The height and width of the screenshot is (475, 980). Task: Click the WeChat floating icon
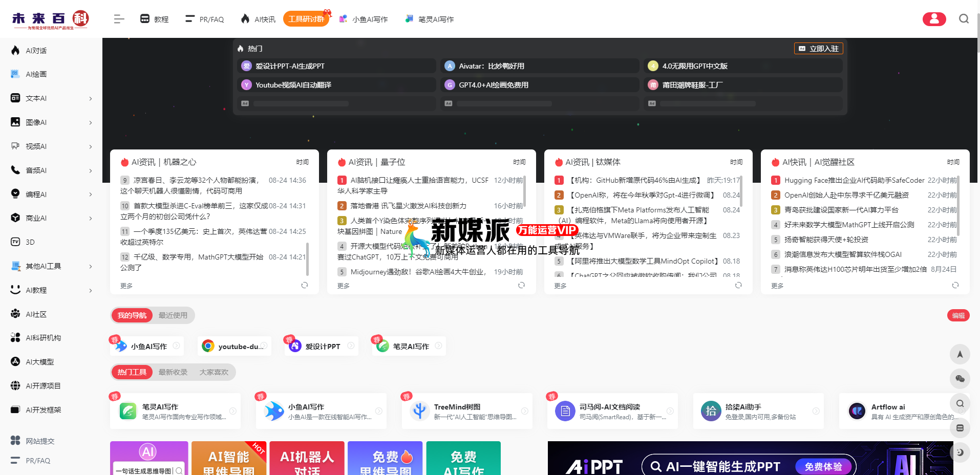(x=960, y=379)
